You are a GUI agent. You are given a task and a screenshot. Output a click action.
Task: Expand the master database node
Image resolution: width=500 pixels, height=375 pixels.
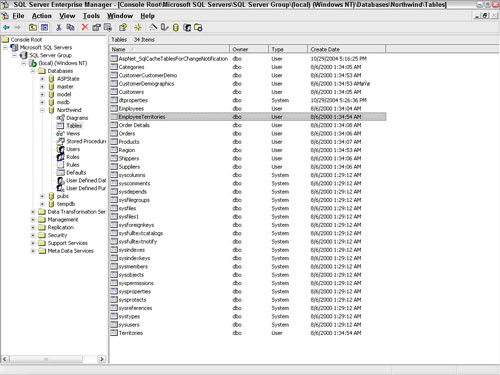[x=42, y=87]
